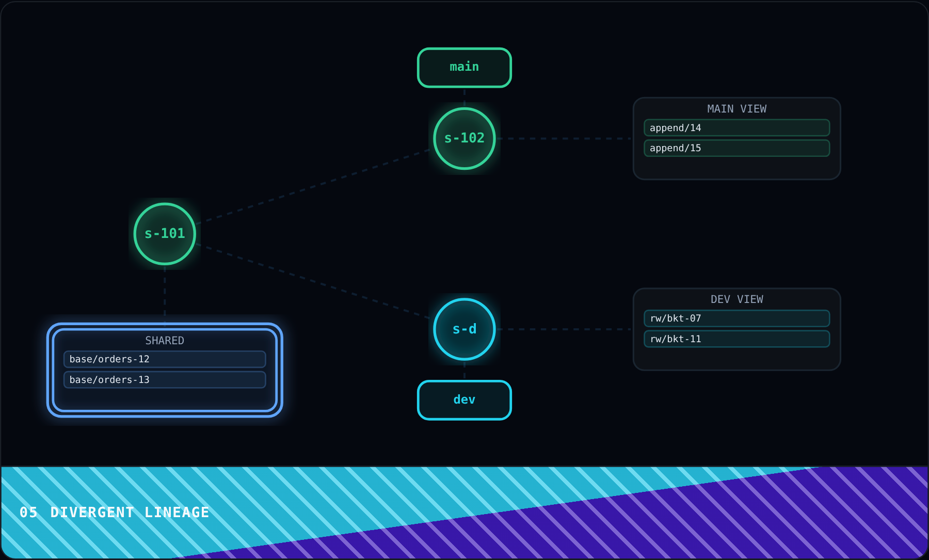The height and width of the screenshot is (560, 929).
Task: Click the DEV VIEW panel title
Action: tap(737, 299)
